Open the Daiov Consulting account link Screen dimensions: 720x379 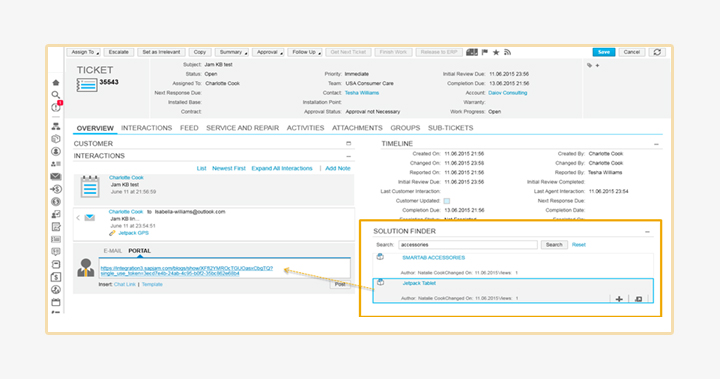[x=507, y=93]
